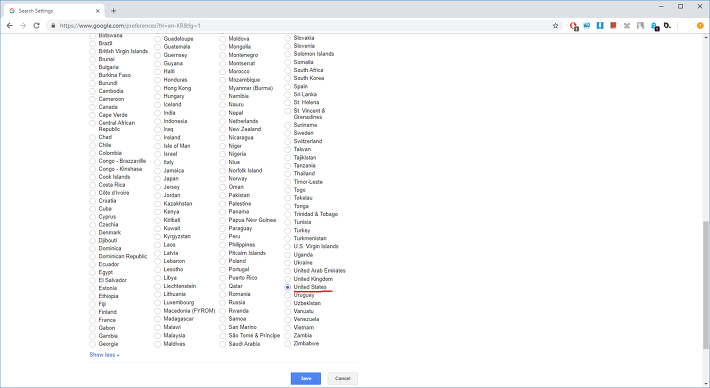710x388 pixels.
Task: Select Canada radio button
Action: click(92, 107)
